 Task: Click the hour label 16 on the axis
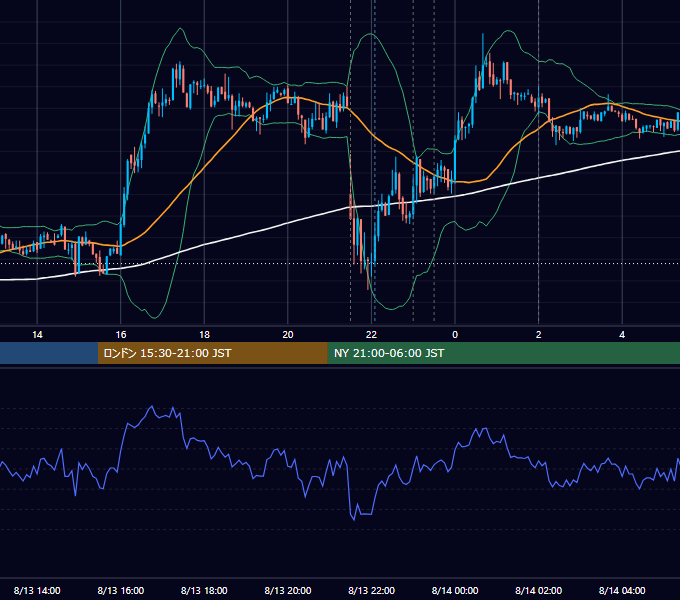click(121, 334)
